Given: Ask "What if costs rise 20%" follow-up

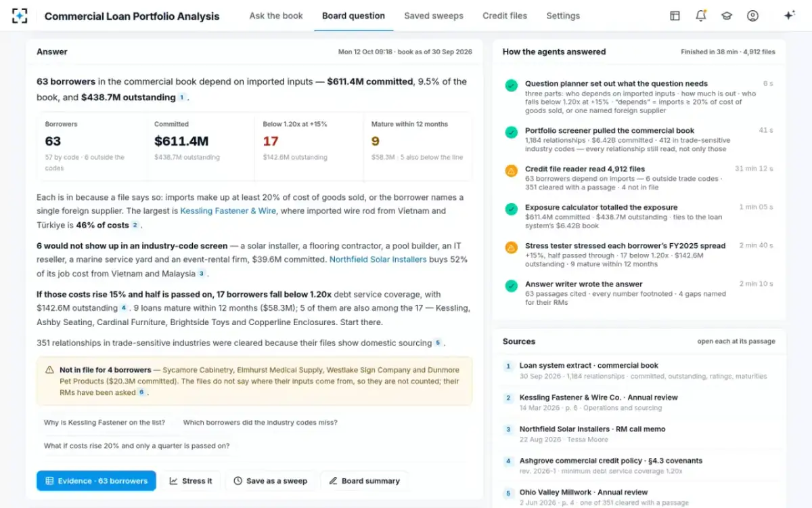Looking at the screenshot, I should [x=137, y=446].
